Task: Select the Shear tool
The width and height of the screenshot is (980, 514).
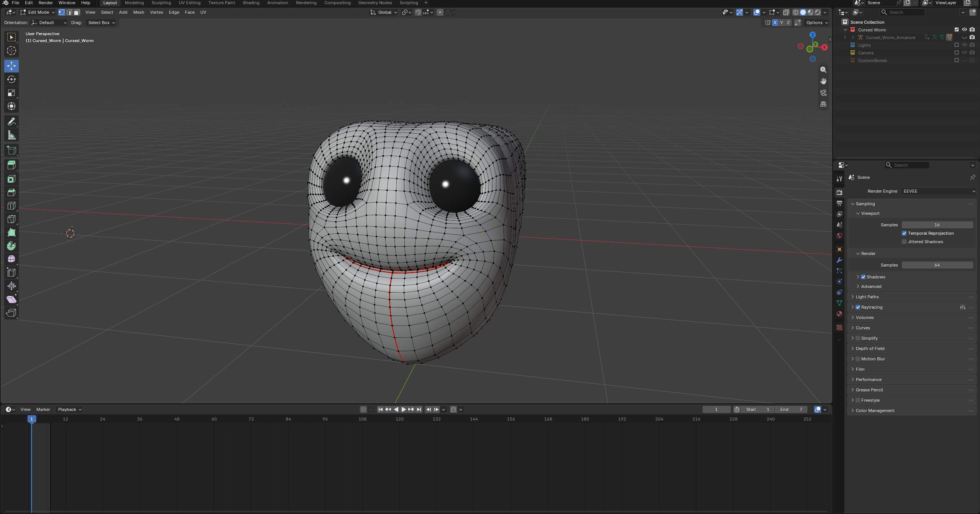Action: click(x=11, y=300)
